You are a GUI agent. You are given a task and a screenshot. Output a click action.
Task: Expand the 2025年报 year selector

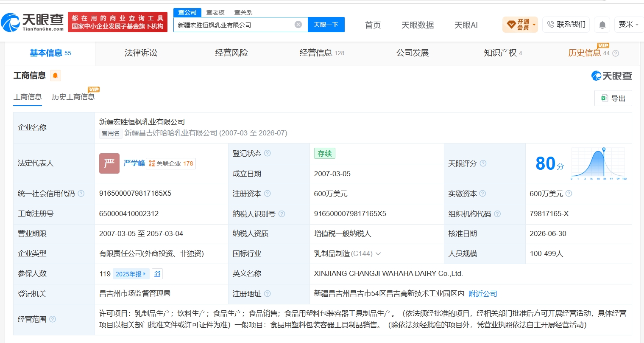click(x=131, y=274)
